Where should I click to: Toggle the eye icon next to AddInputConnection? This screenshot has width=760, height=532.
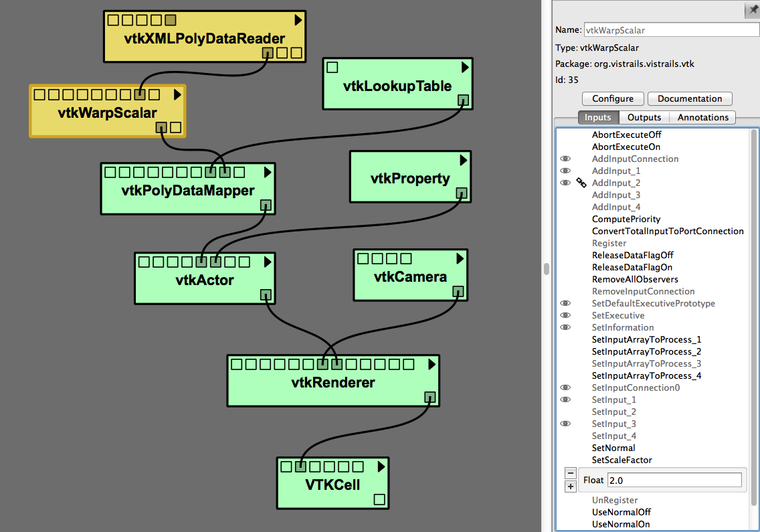point(565,159)
